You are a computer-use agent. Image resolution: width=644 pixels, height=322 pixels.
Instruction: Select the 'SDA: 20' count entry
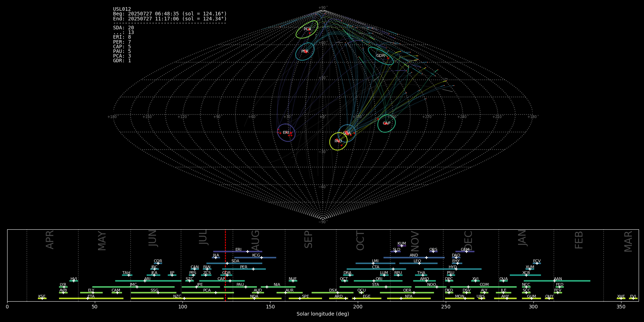(x=123, y=28)
